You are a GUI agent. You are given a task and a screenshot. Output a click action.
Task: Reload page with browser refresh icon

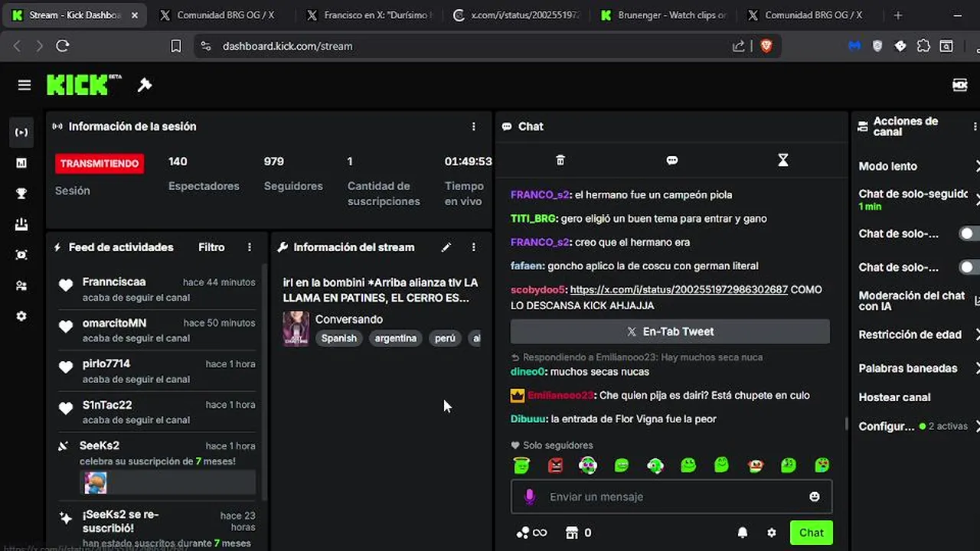point(63,46)
